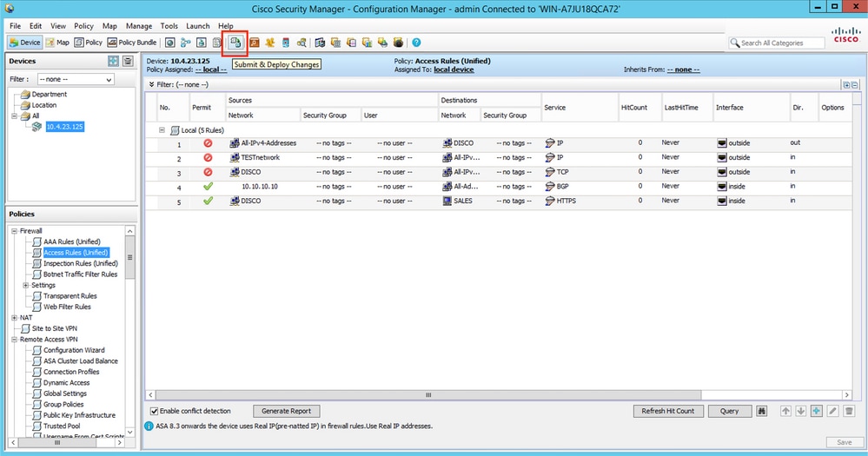Click the move rule up arrow icon

(x=785, y=411)
